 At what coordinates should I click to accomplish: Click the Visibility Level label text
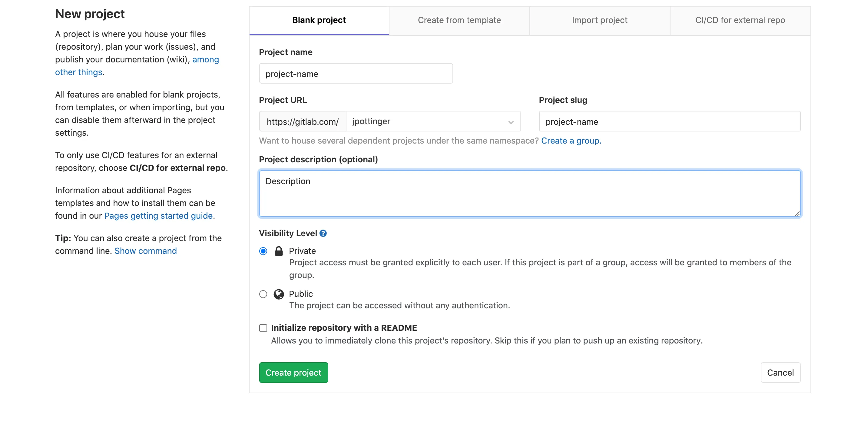[x=288, y=233]
